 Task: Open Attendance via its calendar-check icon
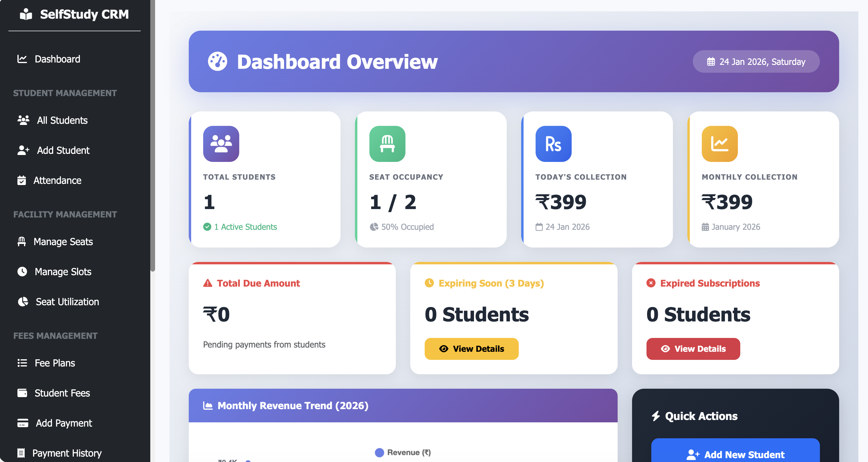pos(22,181)
